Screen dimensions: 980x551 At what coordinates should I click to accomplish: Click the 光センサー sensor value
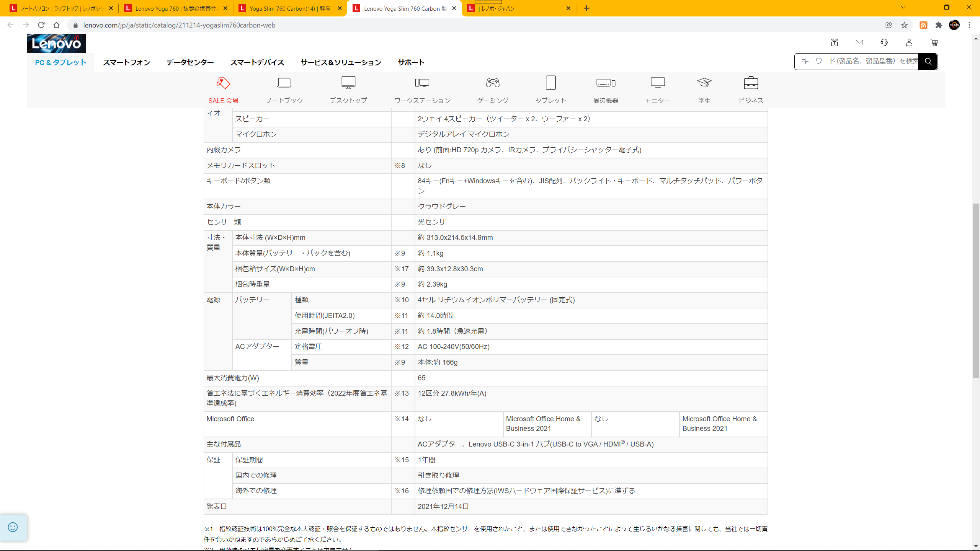[435, 222]
